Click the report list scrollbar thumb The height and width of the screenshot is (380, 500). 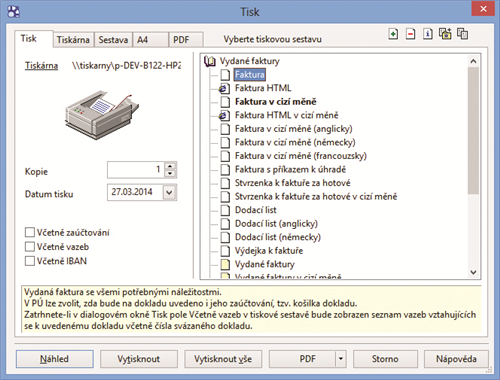473,131
